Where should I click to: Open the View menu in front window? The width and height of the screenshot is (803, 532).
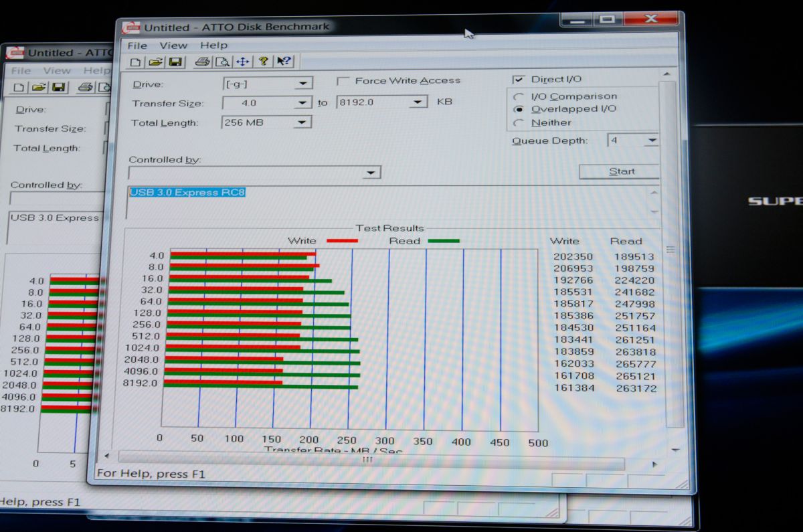(173, 46)
